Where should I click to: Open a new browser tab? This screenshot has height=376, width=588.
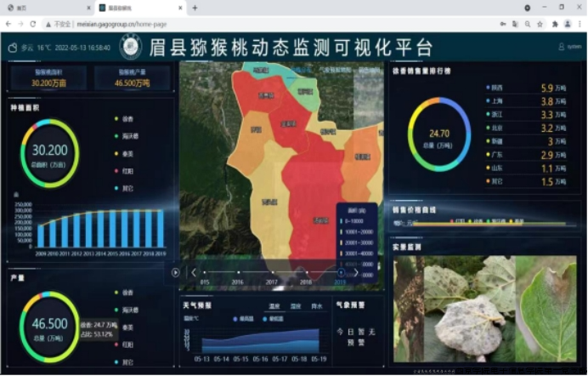tap(195, 8)
